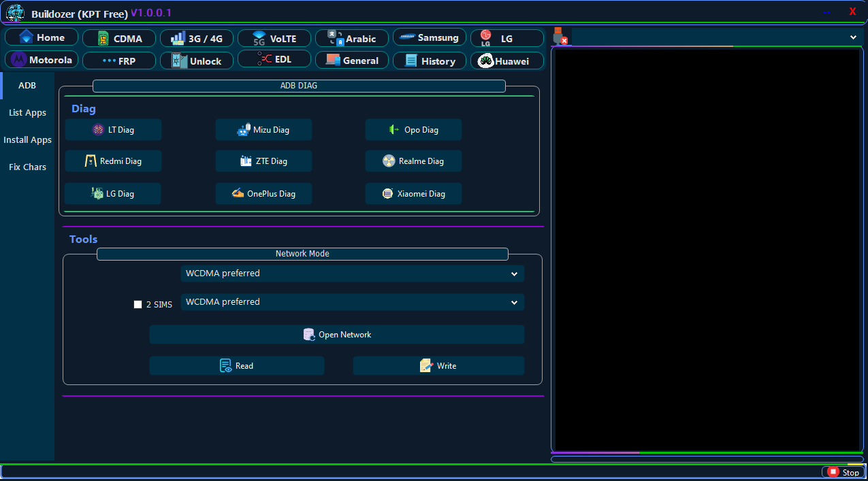Click the bottom progress bar
The width and height of the screenshot is (868, 481).
tap(707, 459)
